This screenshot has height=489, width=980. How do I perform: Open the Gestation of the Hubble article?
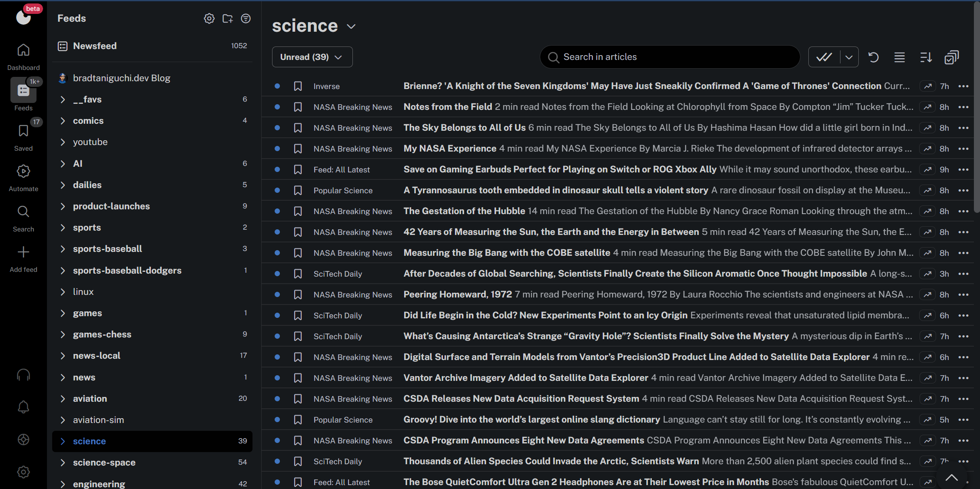[x=464, y=211]
